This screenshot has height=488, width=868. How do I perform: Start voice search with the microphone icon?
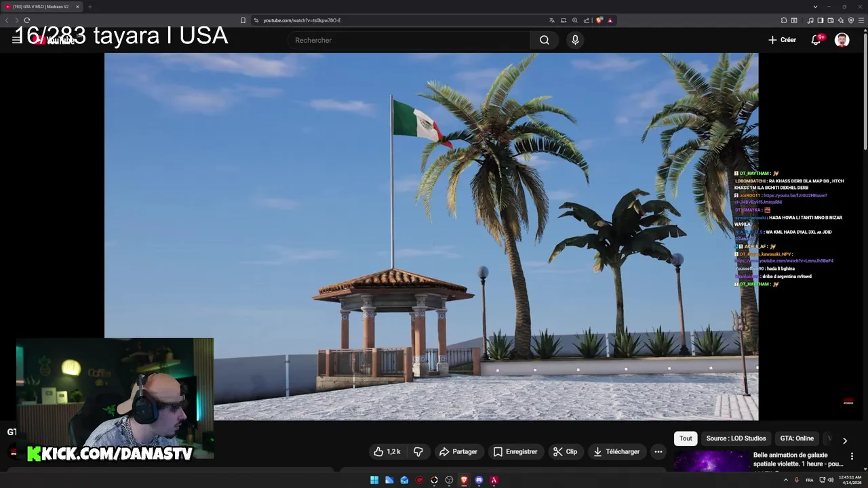click(x=575, y=40)
